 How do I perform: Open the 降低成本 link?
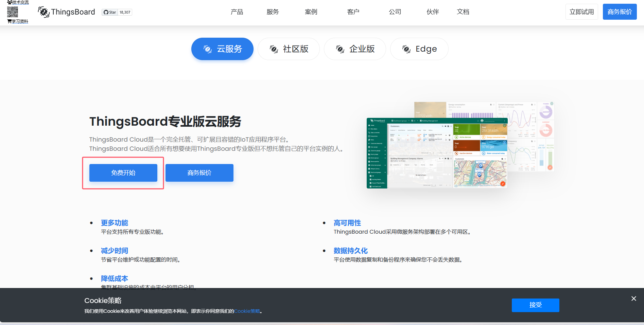coord(115,278)
